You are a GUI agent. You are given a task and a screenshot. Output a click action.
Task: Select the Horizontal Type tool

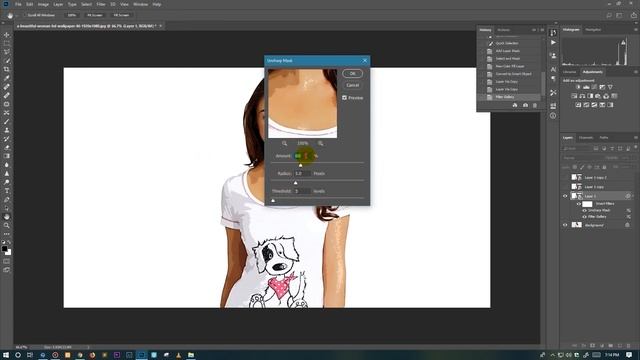click(x=7, y=191)
